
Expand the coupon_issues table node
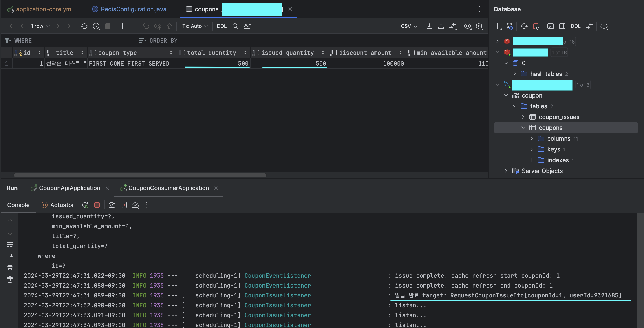(x=523, y=117)
